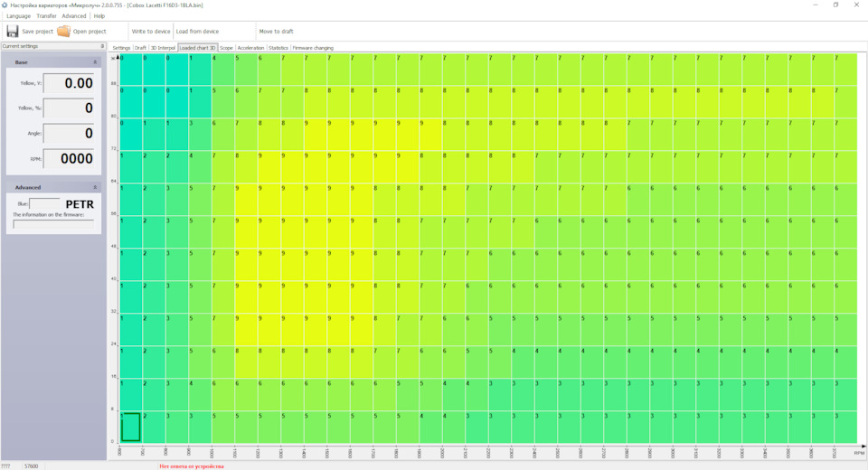Click the RPM value display
Viewport: 868px width, 470px height.
tap(69, 158)
